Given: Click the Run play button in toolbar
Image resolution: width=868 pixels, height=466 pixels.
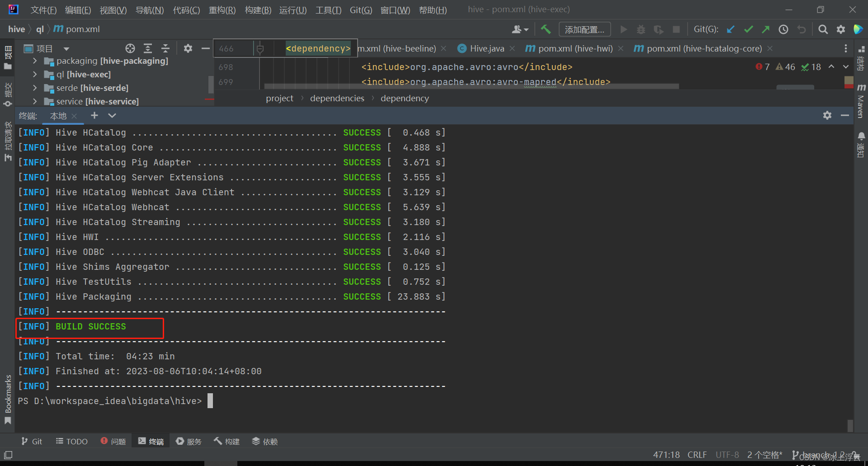Looking at the screenshot, I should [623, 29].
